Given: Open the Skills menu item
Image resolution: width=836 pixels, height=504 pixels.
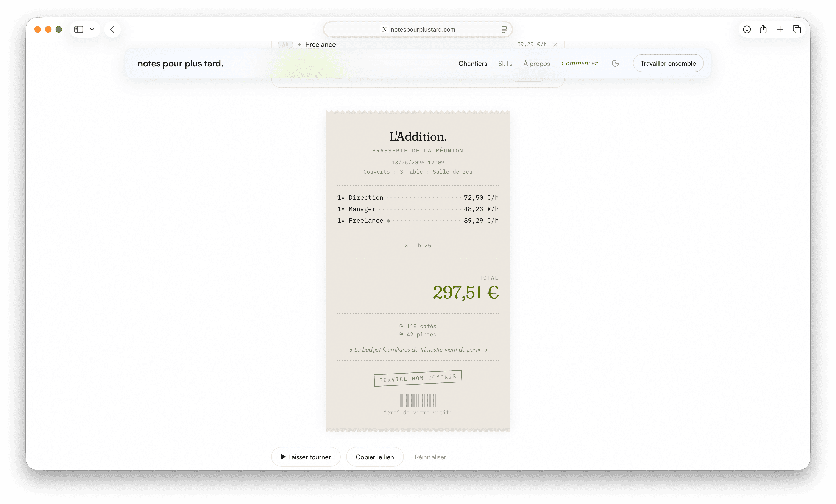Looking at the screenshot, I should click(505, 64).
